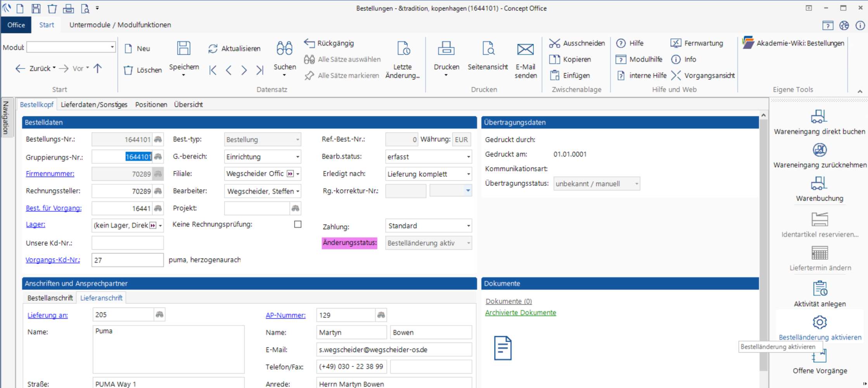Screen dimensions: 868x388
Task: Save record with Speichern disk icon
Action: tap(184, 48)
